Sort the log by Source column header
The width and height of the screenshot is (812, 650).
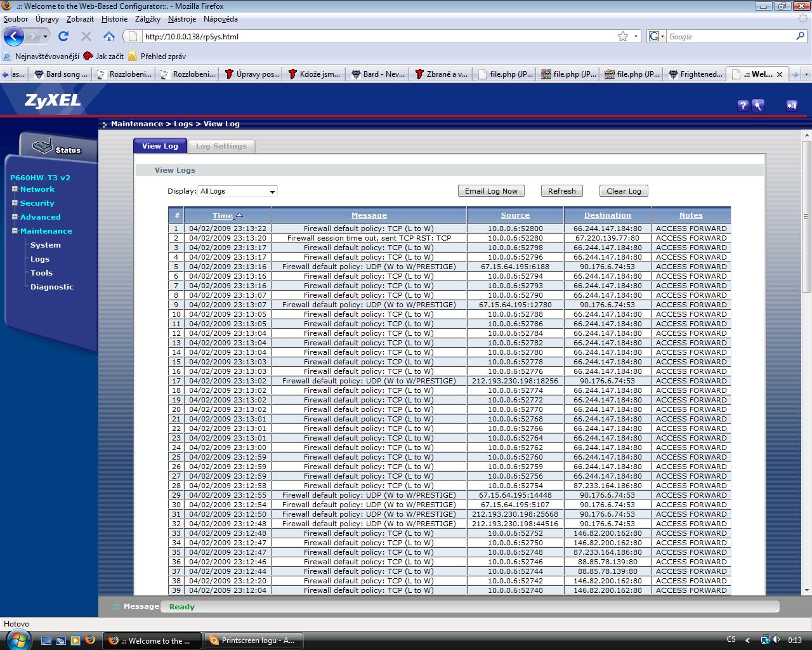coord(514,215)
